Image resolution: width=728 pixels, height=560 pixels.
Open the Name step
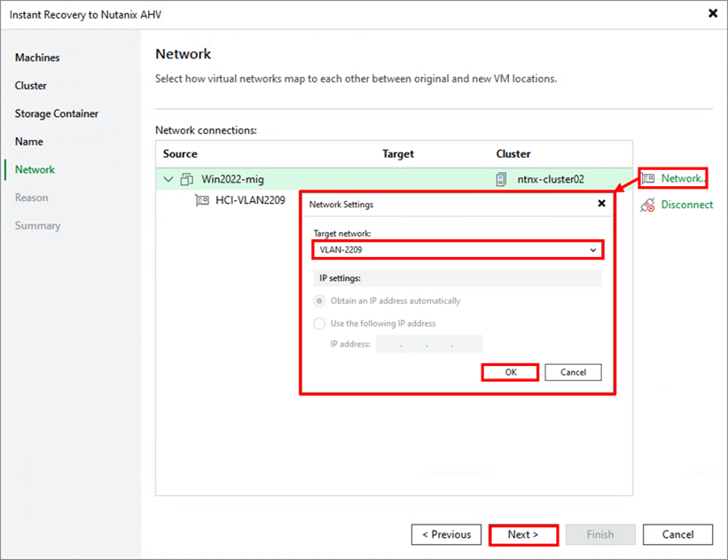pyautogui.click(x=28, y=142)
